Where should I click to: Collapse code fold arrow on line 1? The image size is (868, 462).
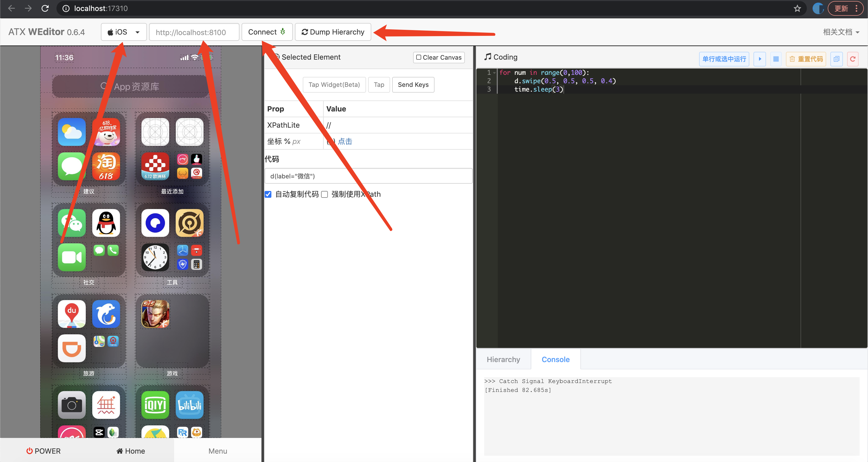click(494, 72)
